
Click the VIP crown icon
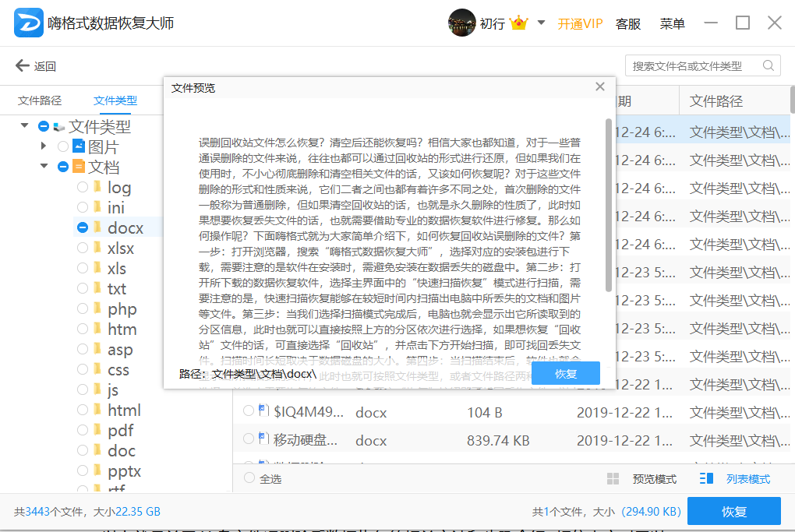[x=518, y=23]
